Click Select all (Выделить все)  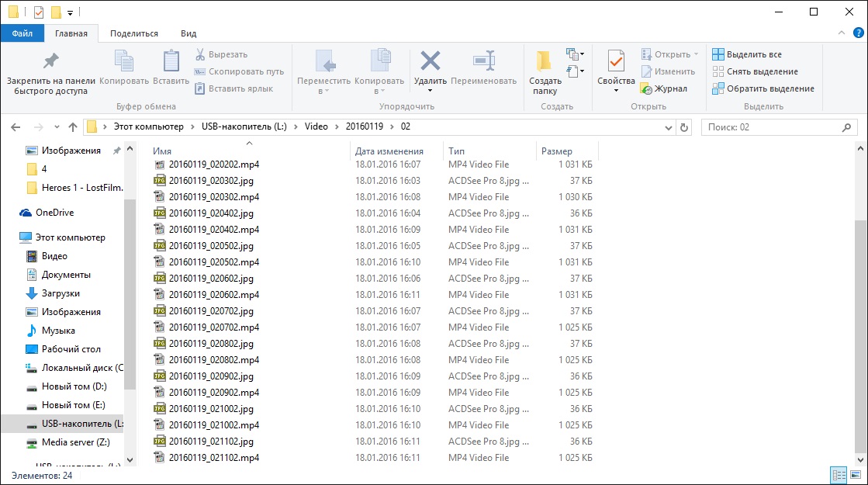pos(747,54)
